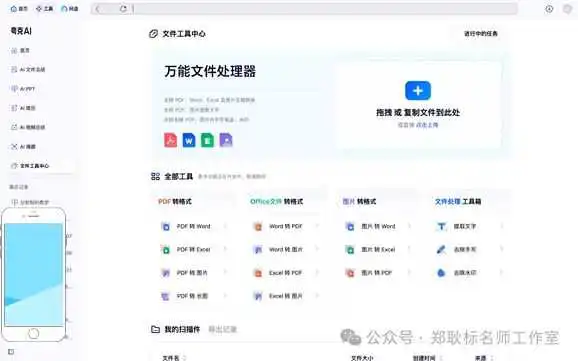This screenshot has height=361, width=578.
Task: Click sort arrow beside 文件名 column header
Action: point(184,358)
